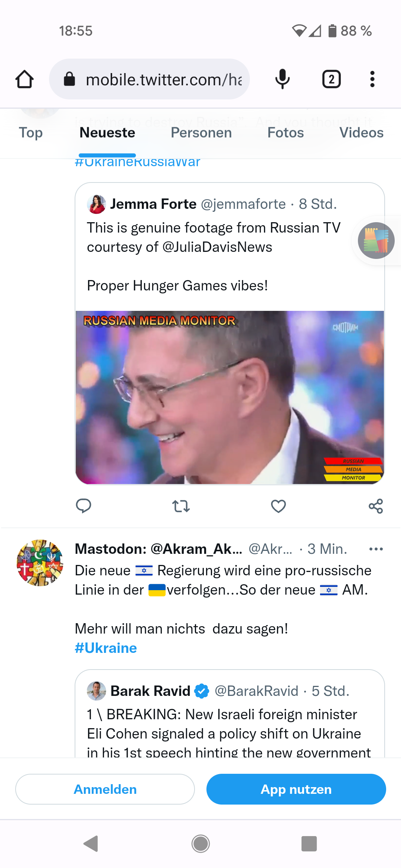The width and height of the screenshot is (401, 868).
Task: Retweet the Russian Media Monitor post
Action: [181, 506]
